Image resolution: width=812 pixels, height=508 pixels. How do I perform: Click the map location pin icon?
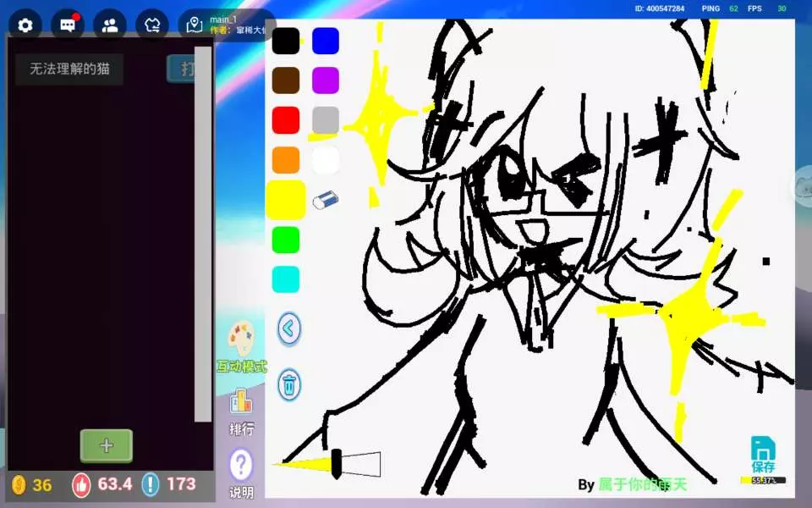click(195, 25)
